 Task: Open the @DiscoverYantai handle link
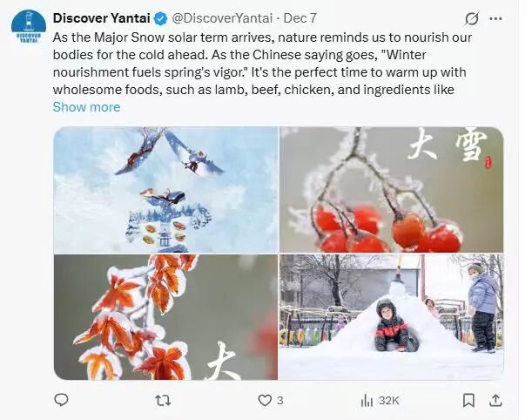click(x=221, y=18)
